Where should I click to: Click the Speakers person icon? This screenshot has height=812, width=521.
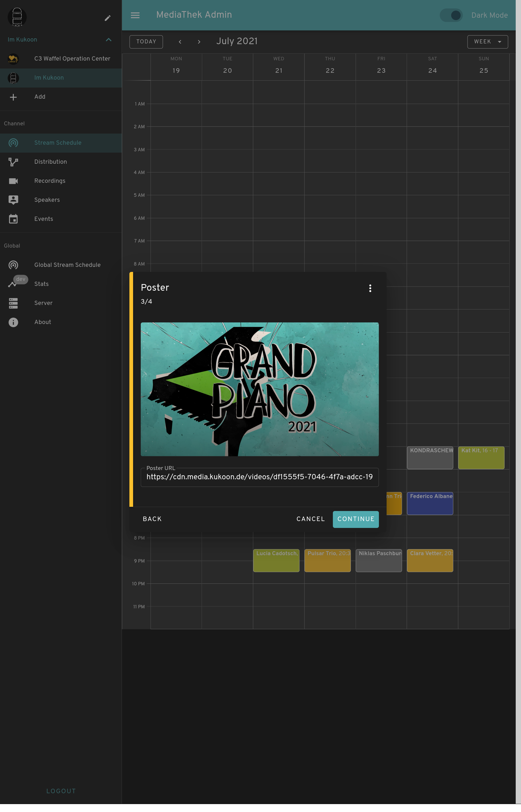click(13, 200)
